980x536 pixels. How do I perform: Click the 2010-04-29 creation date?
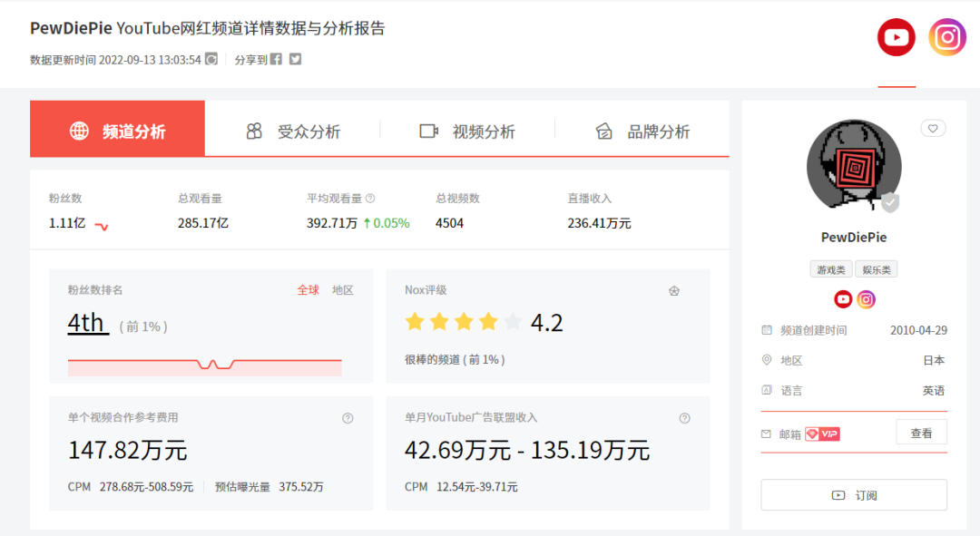tap(918, 330)
